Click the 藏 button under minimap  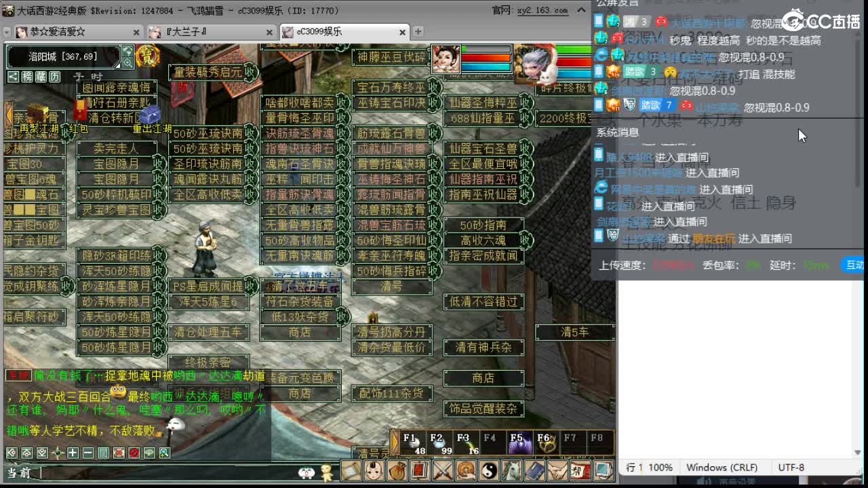(x=41, y=77)
